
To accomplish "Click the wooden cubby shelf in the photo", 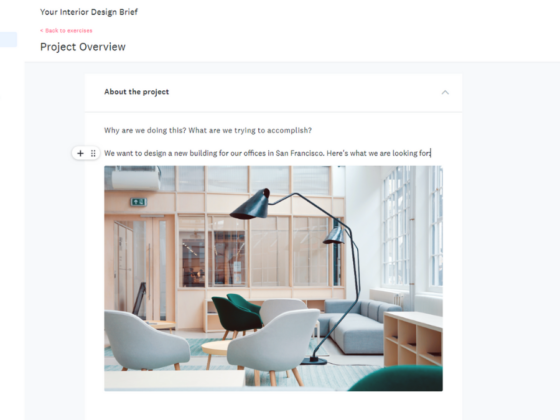I will (x=413, y=338).
